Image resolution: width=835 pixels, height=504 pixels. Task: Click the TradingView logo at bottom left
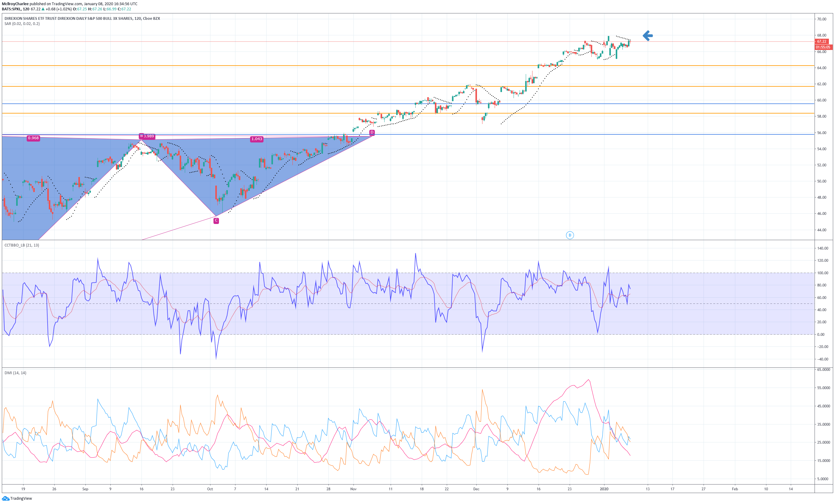tap(17, 498)
